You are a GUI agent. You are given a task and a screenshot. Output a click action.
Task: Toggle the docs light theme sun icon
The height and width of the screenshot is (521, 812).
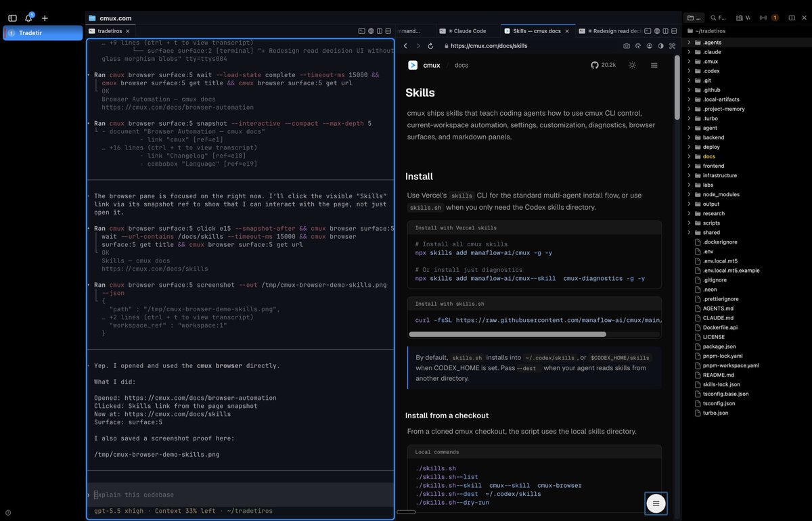[x=632, y=65]
